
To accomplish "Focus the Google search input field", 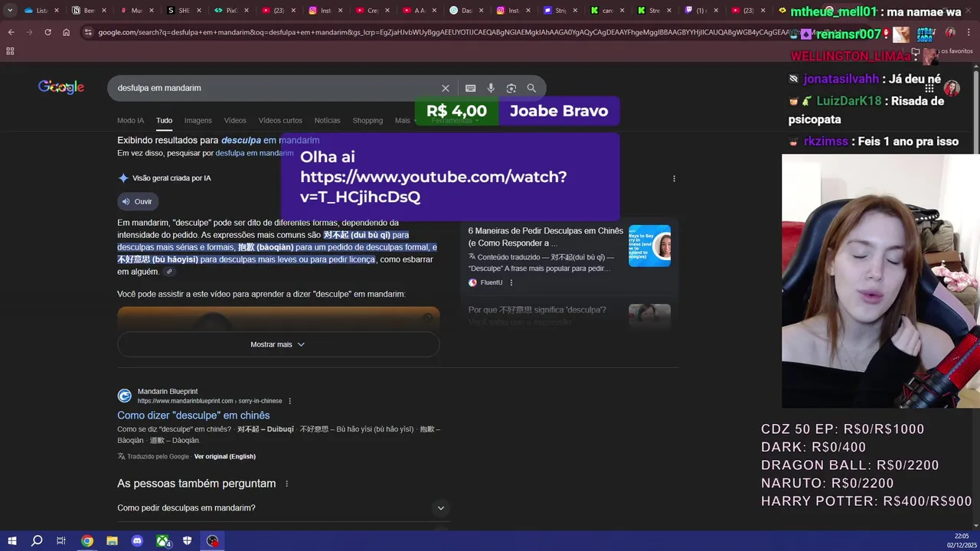I will click(x=276, y=88).
